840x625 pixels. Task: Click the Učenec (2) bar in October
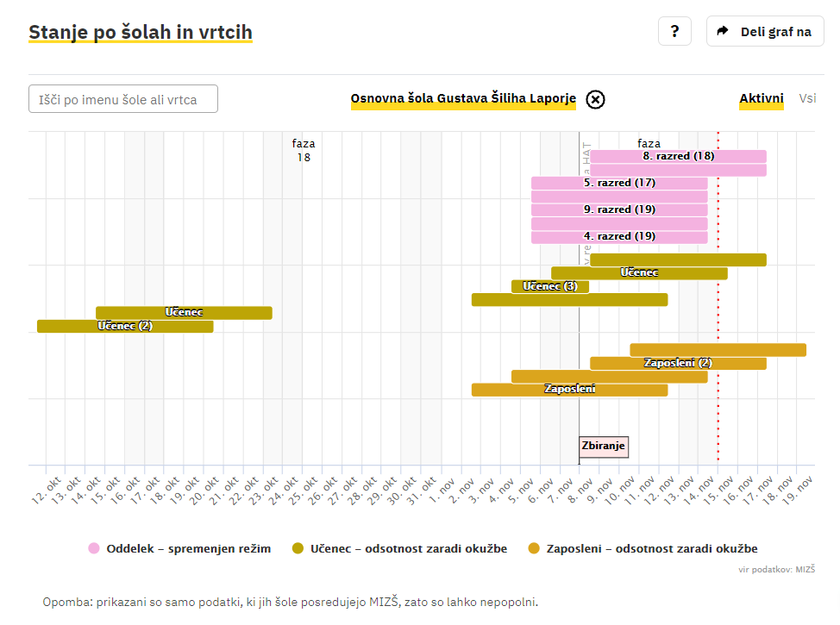[124, 326]
